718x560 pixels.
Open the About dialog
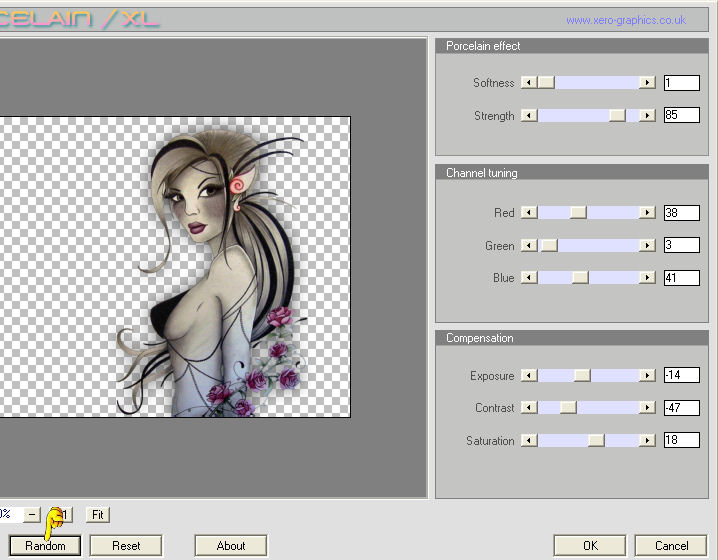click(231, 546)
